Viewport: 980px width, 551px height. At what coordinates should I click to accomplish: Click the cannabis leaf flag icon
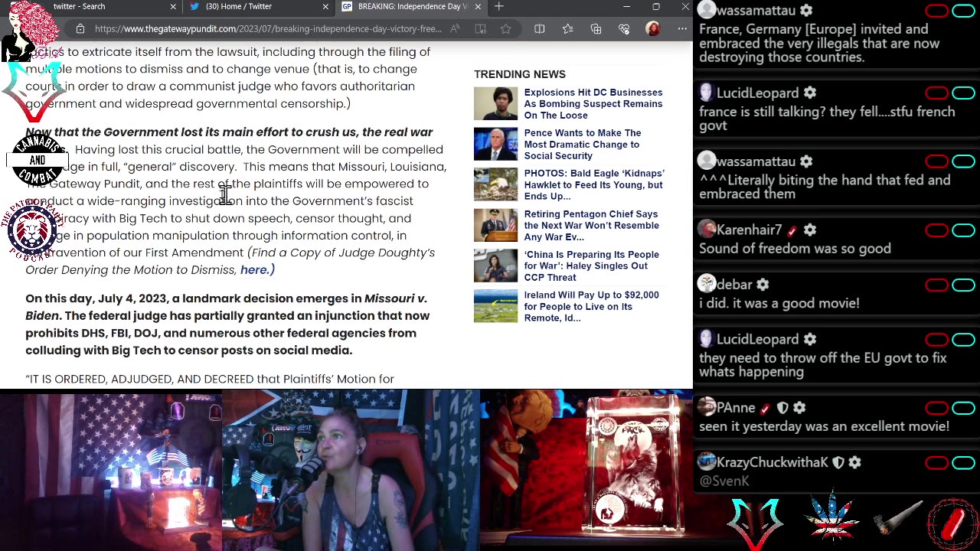pos(833,518)
